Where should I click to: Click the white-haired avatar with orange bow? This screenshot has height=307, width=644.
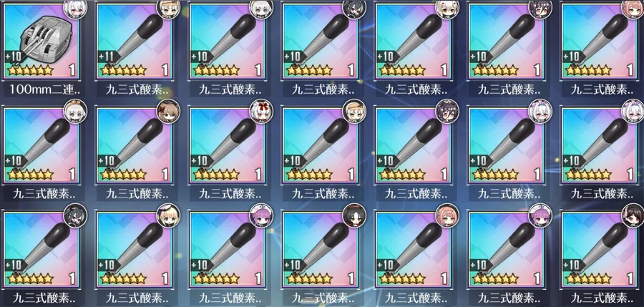click(x=75, y=110)
